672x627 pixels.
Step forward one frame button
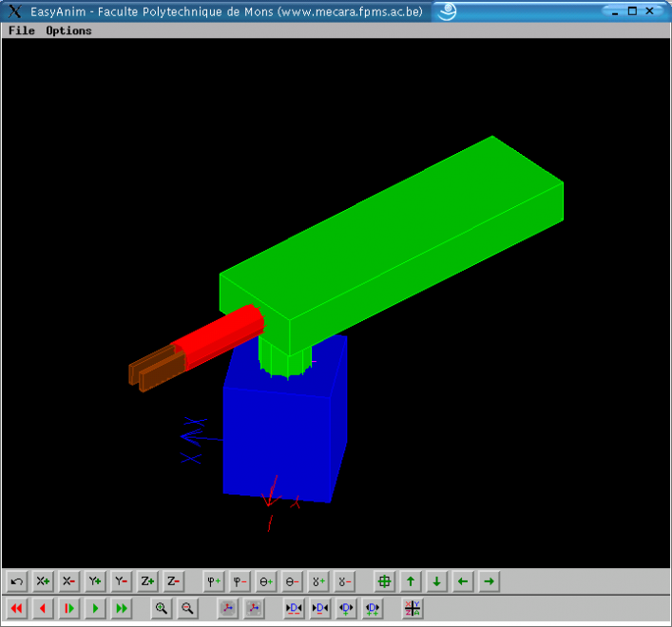[69, 608]
